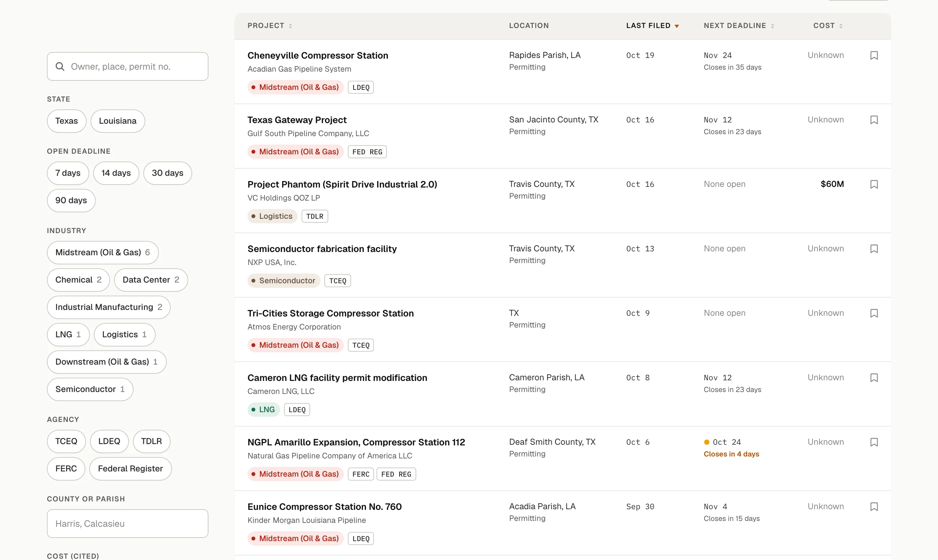Bookmark NGPL Amarillo Expansion row
The width and height of the screenshot is (938, 560).
(874, 442)
